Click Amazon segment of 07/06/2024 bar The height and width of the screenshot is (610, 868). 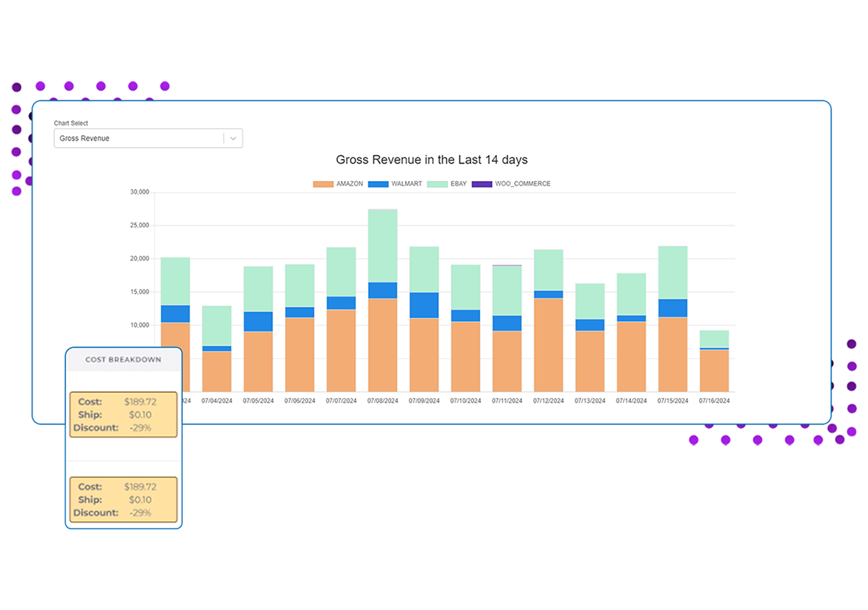[299, 354]
